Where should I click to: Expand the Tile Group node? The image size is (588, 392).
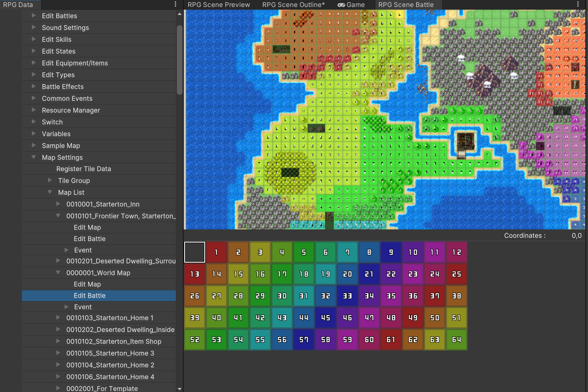50,180
